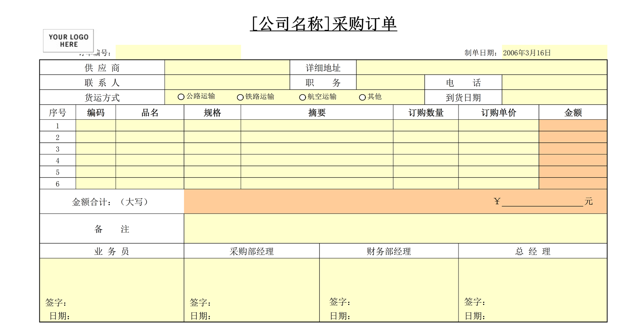
Task: Click the 详细地址 label cell
Action: [x=323, y=68]
